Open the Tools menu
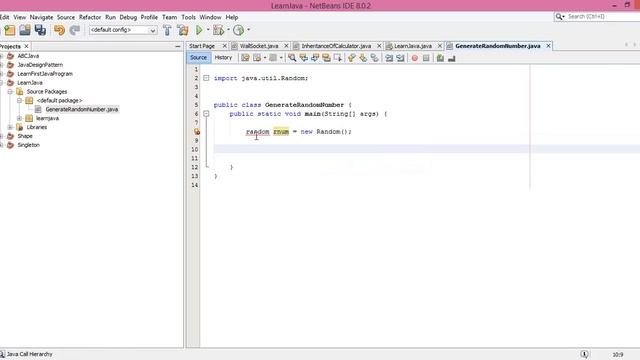 188,17
